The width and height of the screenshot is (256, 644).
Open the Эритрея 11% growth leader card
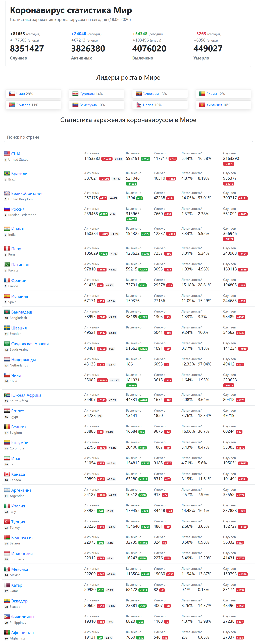click(x=33, y=105)
